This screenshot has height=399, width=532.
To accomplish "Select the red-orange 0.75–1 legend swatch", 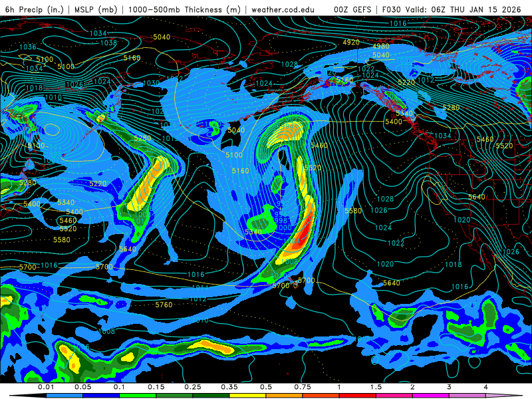I will point(321,396).
